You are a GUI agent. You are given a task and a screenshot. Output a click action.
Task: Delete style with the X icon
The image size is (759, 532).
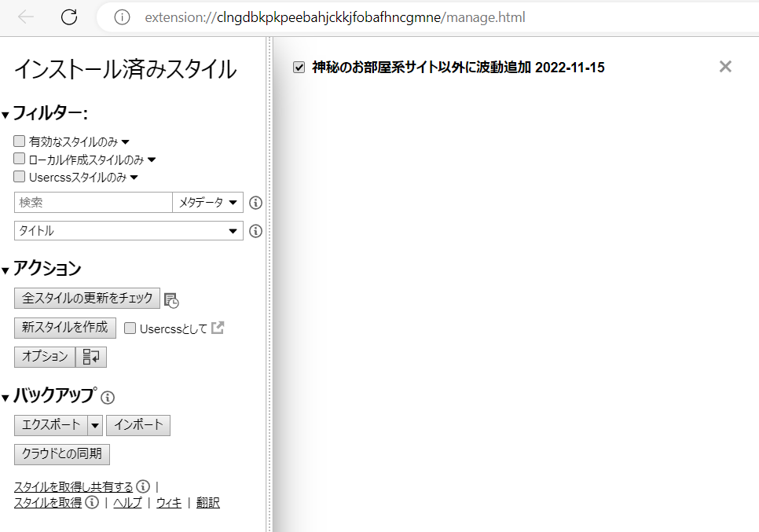725,67
